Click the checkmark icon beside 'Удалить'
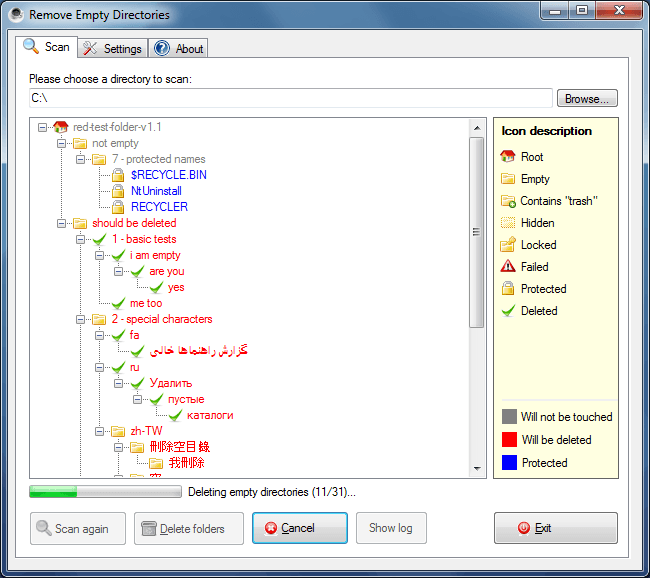Image resolution: width=650 pixels, height=578 pixels. point(137,383)
